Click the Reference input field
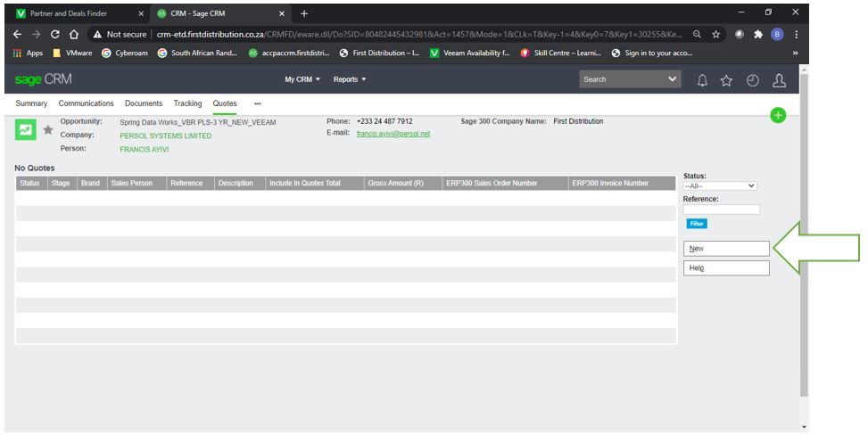Screen dimensions: 868x436 pyautogui.click(x=722, y=210)
